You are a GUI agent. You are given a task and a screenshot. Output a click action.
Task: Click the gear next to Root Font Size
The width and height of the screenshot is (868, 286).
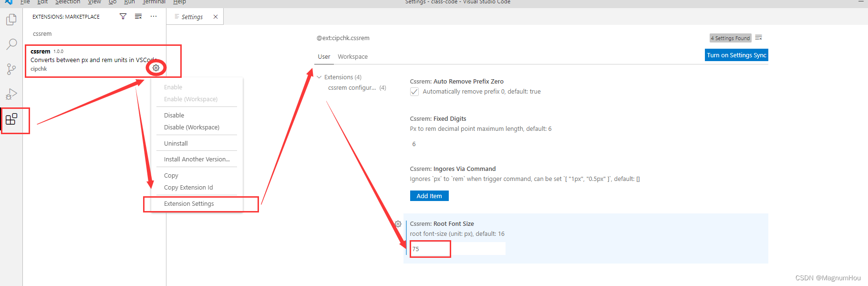(x=398, y=223)
